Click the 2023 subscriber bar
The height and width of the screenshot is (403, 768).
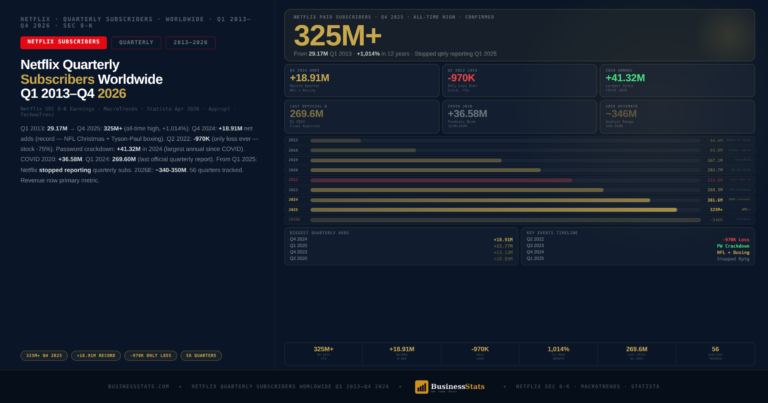pyautogui.click(x=457, y=190)
